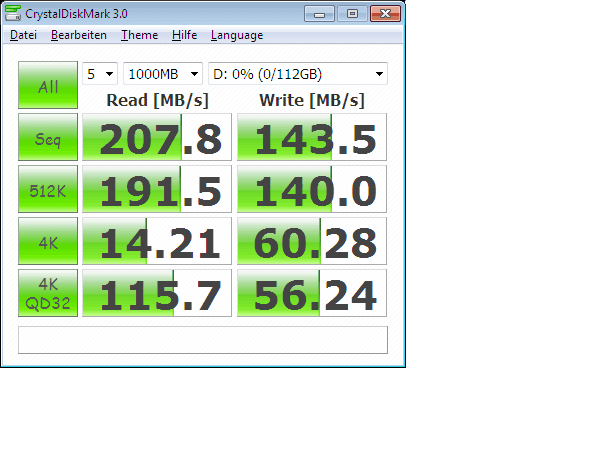Select the 512K write result 140.0
Screen dimensions: 614x460
point(312,189)
